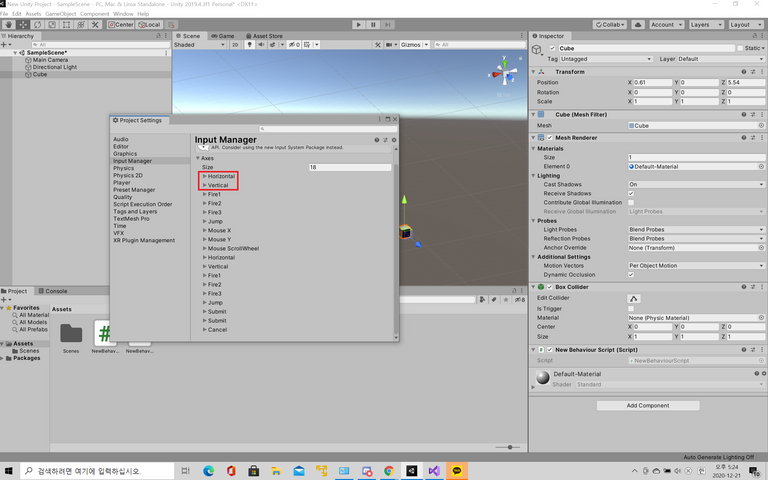Toggle Cube active checkbox in Inspector
This screenshot has height=480, width=768.
(552, 48)
